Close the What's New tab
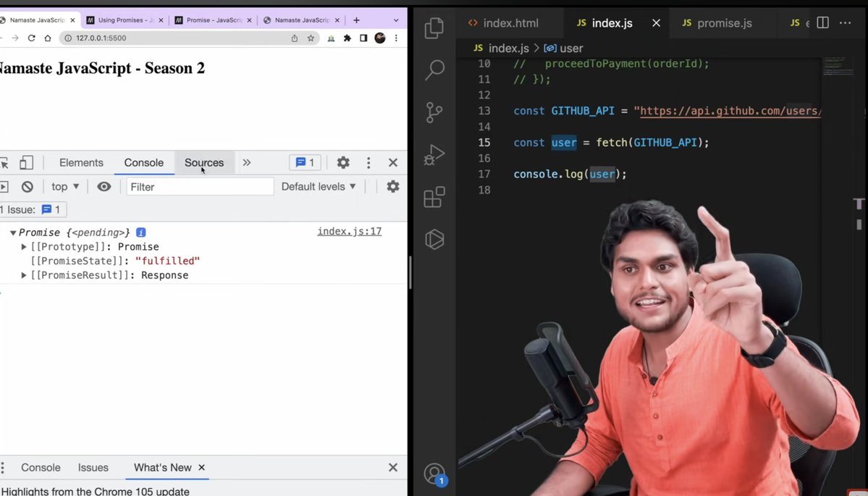 pyautogui.click(x=201, y=468)
